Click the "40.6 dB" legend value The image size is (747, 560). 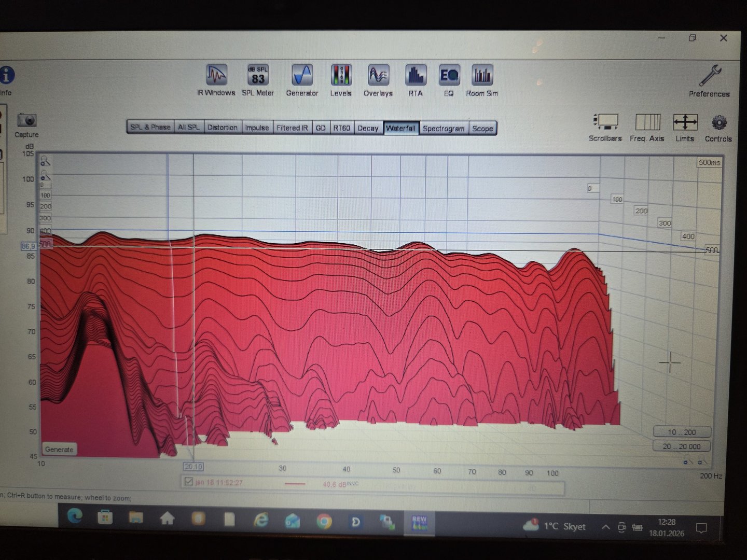[335, 484]
